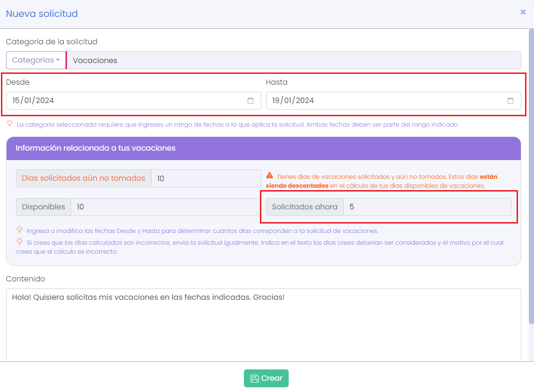
Task: Click lightbulb icon next to 'Ingresa o modifica'
Action: tap(19, 230)
